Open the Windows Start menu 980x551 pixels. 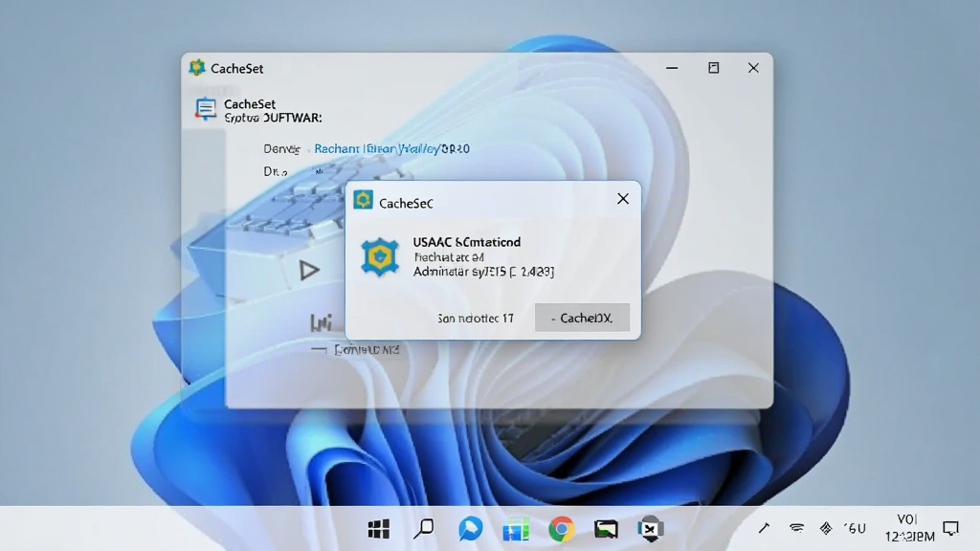pos(378,529)
